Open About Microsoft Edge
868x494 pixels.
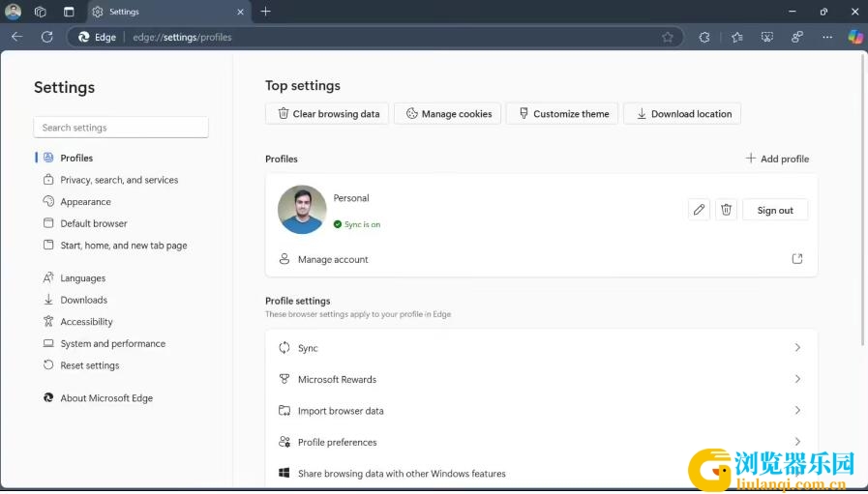(x=106, y=397)
